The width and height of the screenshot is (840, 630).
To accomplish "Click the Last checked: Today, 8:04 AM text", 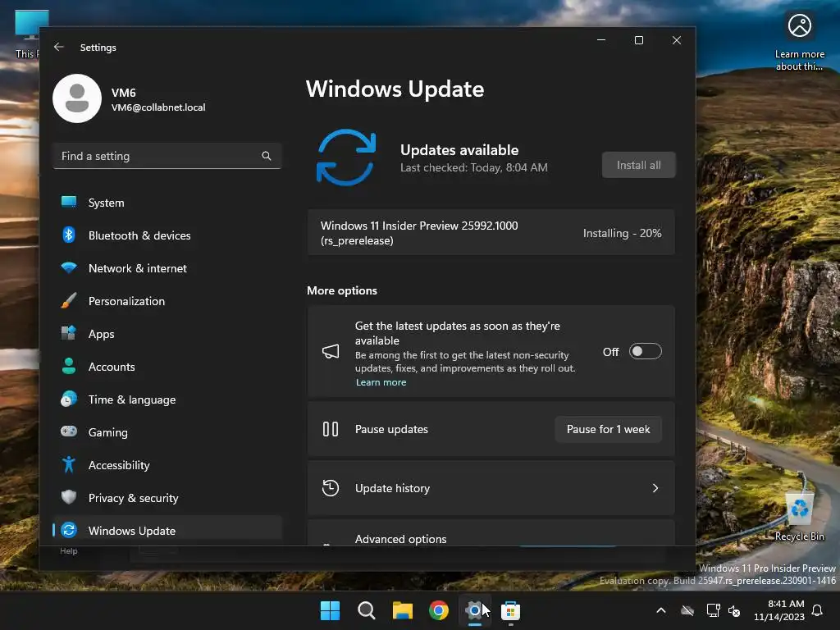I will tap(473, 167).
